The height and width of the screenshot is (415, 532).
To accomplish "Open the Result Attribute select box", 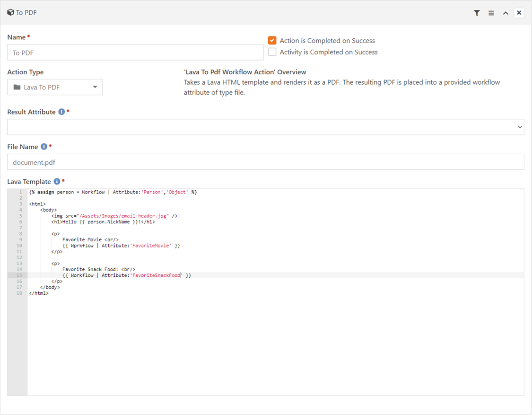I will click(266, 127).
